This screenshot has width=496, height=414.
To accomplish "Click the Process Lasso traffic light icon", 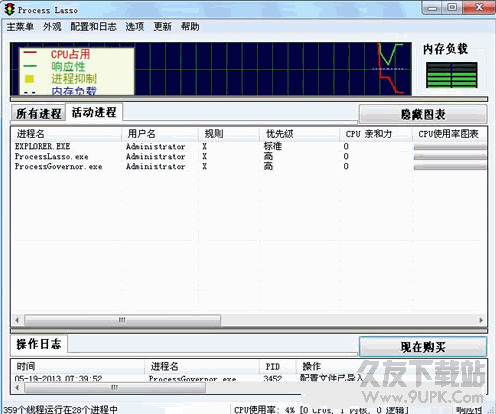I will point(10,9).
